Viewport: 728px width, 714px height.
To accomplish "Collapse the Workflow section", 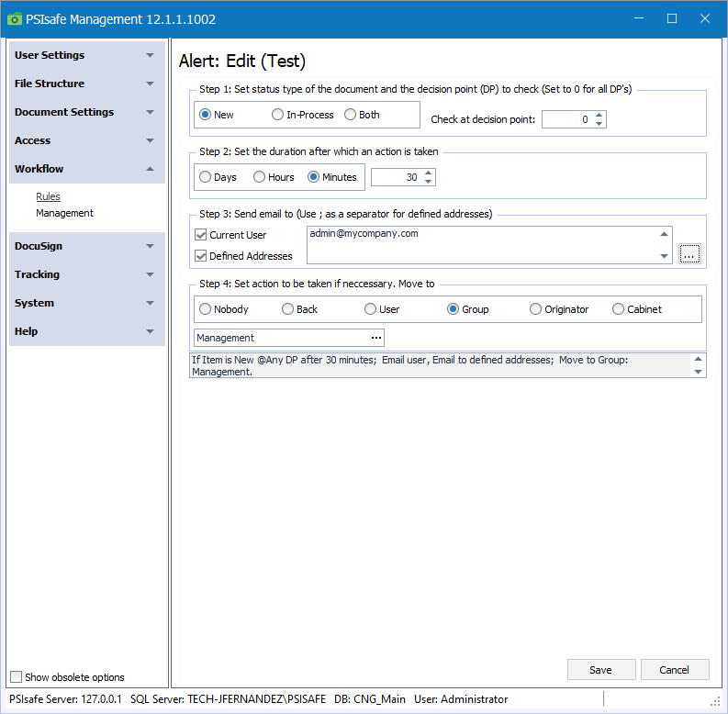I will click(87, 169).
